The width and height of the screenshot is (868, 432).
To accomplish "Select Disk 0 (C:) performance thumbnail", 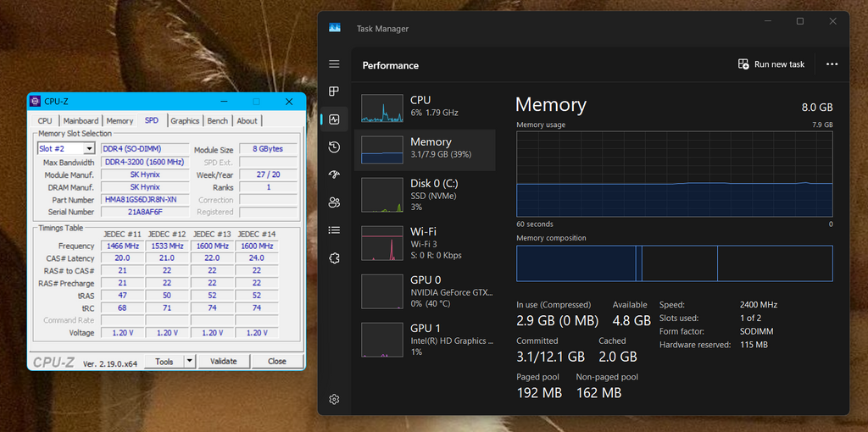I will pos(382,195).
